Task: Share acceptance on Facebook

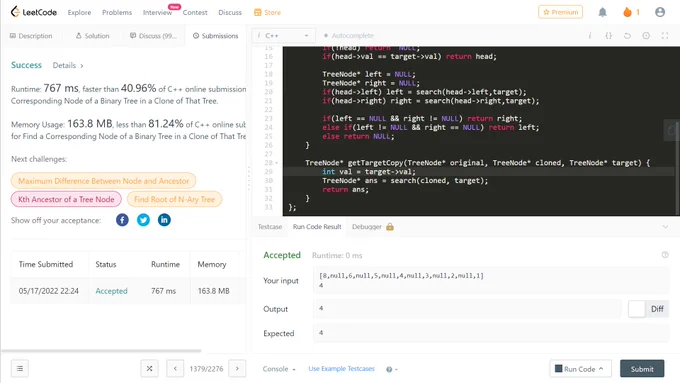Action: (x=122, y=220)
